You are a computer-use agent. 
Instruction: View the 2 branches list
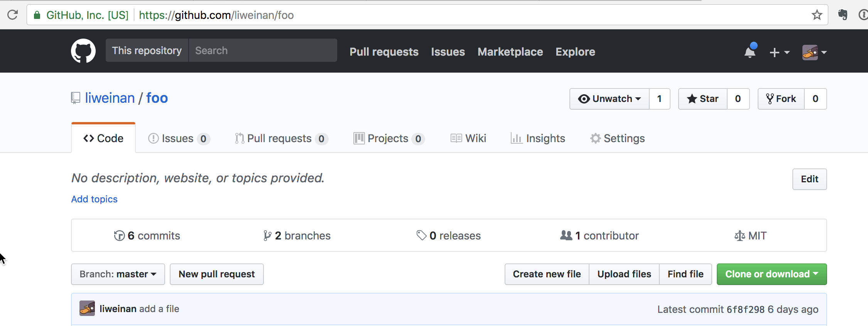click(x=297, y=236)
